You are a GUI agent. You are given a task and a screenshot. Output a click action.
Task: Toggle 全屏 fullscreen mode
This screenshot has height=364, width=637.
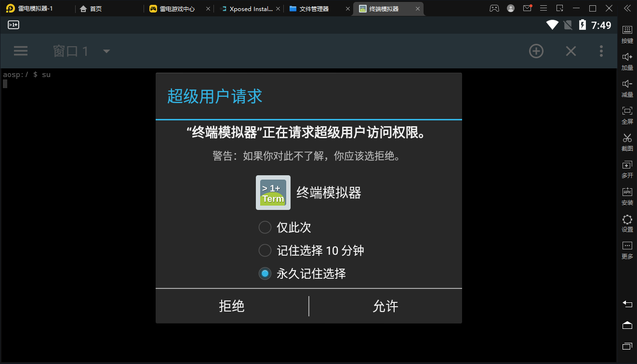627,115
